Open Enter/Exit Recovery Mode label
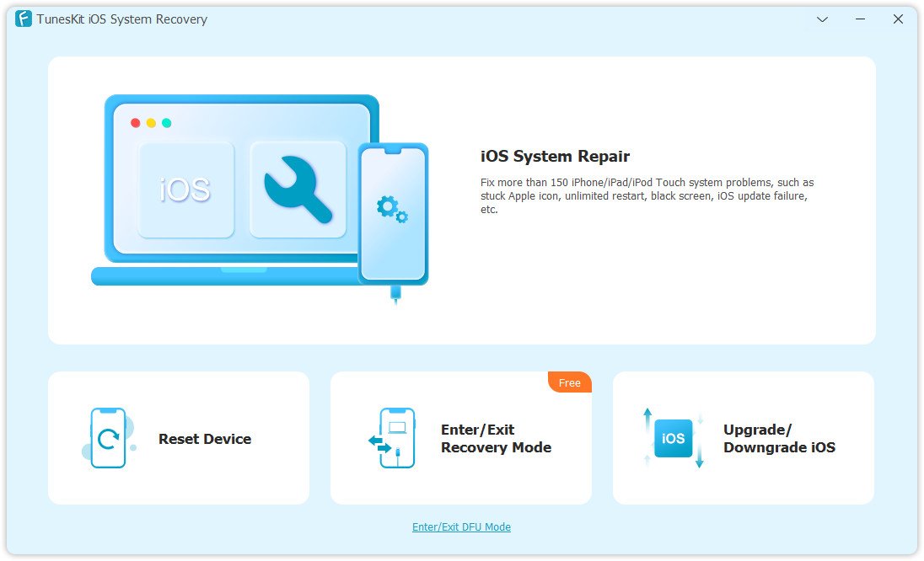This screenshot has height=561, width=924. (497, 439)
